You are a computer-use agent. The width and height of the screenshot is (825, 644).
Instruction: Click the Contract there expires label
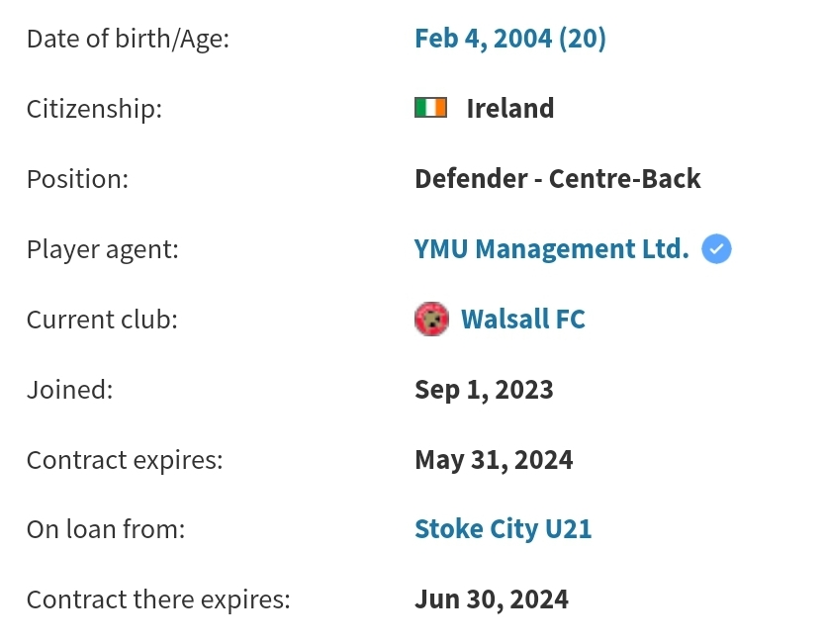click(158, 599)
